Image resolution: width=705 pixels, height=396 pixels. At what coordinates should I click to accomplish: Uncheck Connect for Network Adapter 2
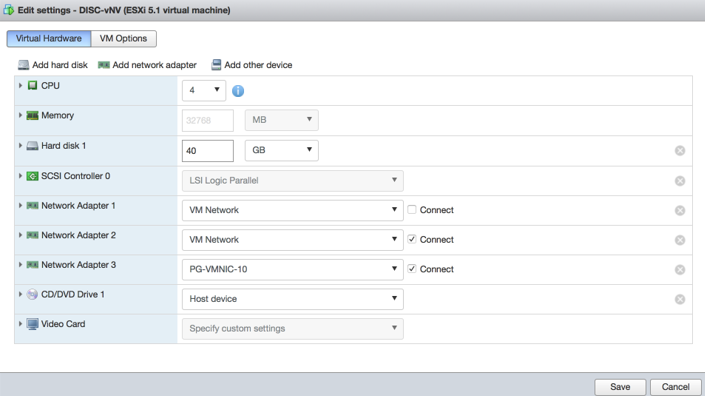pyautogui.click(x=412, y=239)
